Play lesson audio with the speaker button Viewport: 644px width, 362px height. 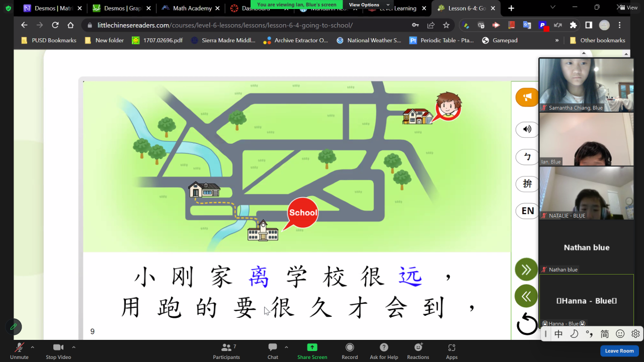pos(527,129)
